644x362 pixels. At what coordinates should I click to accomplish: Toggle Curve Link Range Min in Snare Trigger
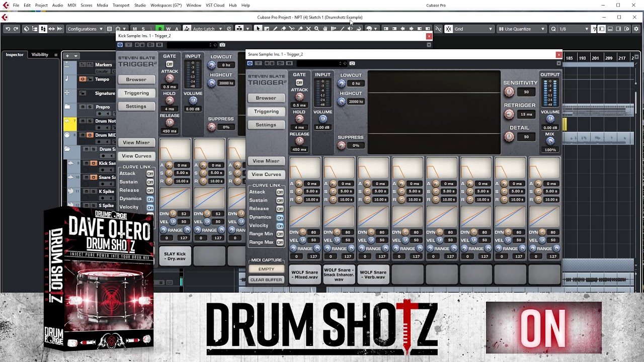pyautogui.click(x=280, y=234)
